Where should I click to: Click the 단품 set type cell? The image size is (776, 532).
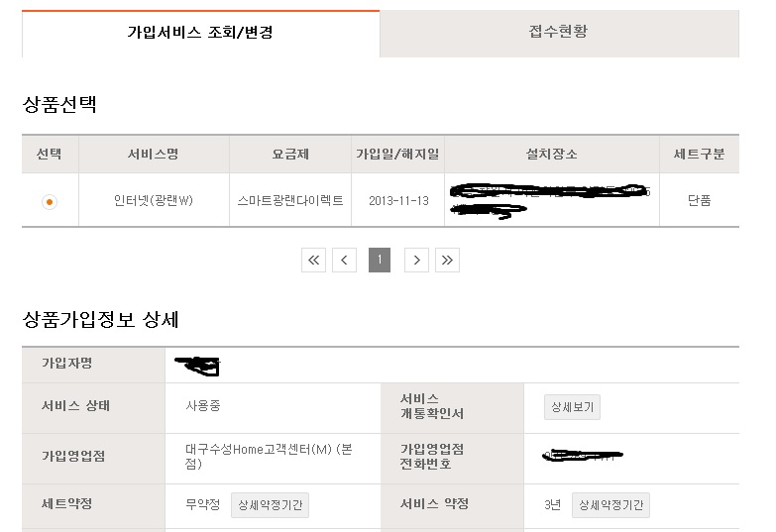(x=699, y=201)
